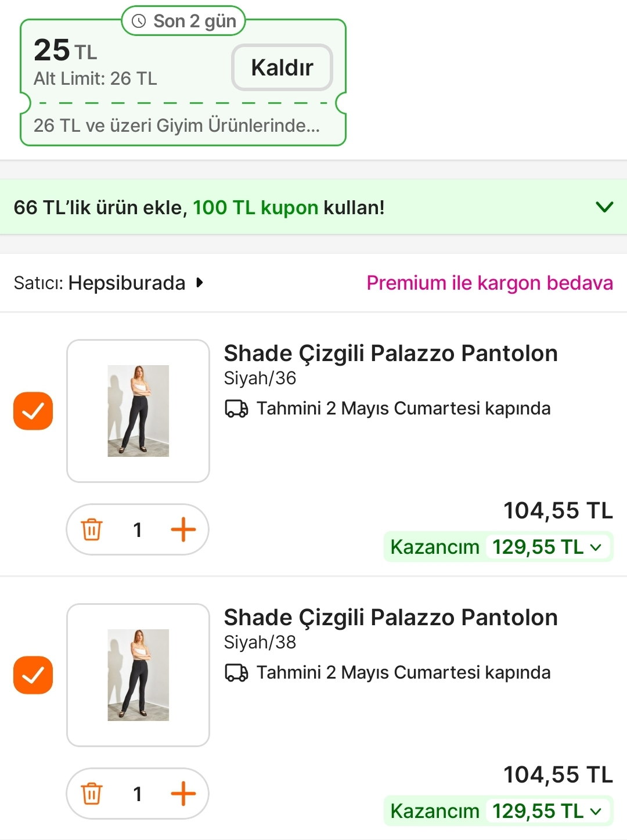The image size is (627, 840).
Task: Increase quantity of Siyah/36 pantolon
Action: (x=183, y=529)
